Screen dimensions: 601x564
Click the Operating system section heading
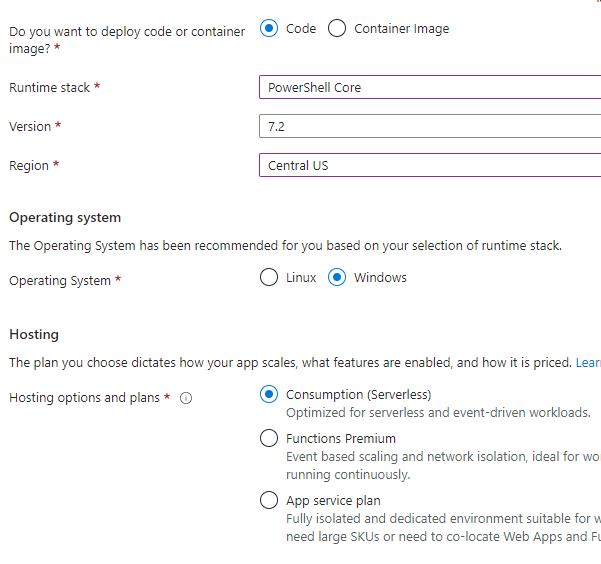65,218
